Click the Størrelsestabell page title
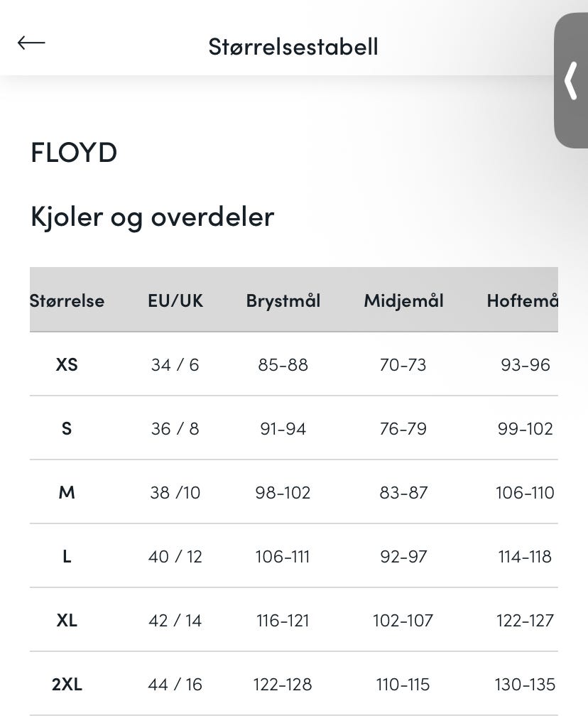Image resolution: width=588 pixels, height=723 pixels. 293,47
